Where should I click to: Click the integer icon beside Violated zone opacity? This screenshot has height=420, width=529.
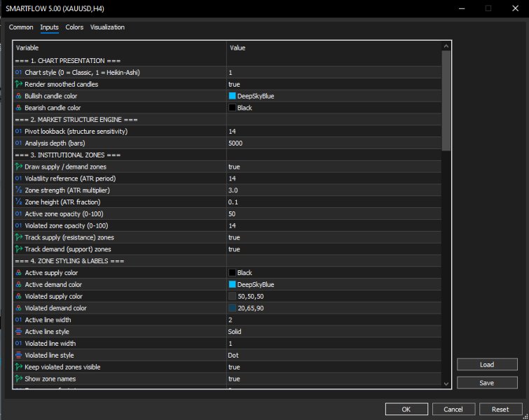click(x=18, y=225)
